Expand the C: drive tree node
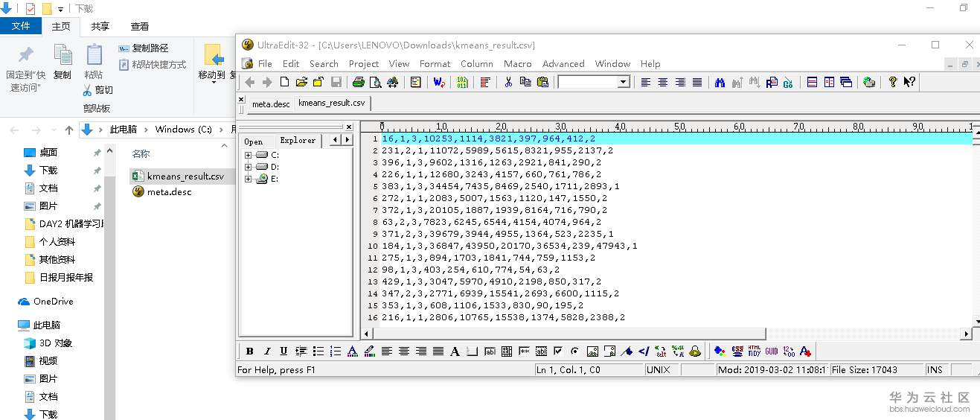The width and height of the screenshot is (980, 420). [249, 155]
